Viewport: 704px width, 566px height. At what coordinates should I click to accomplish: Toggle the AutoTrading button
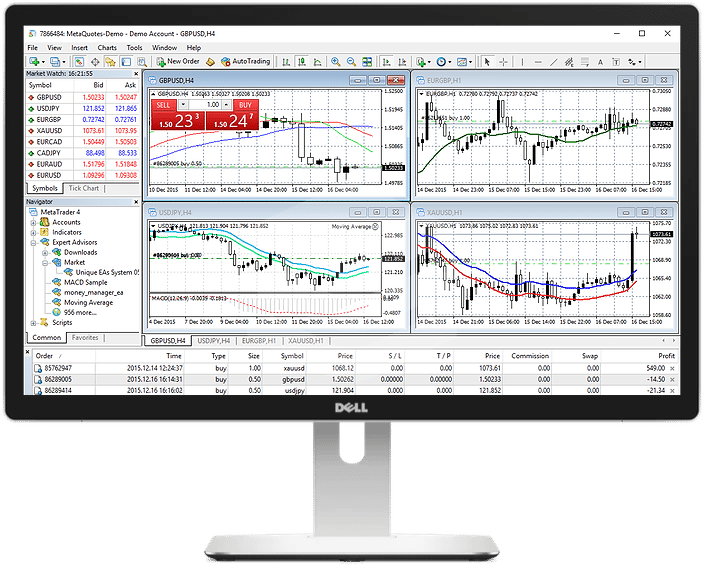pyautogui.click(x=245, y=61)
